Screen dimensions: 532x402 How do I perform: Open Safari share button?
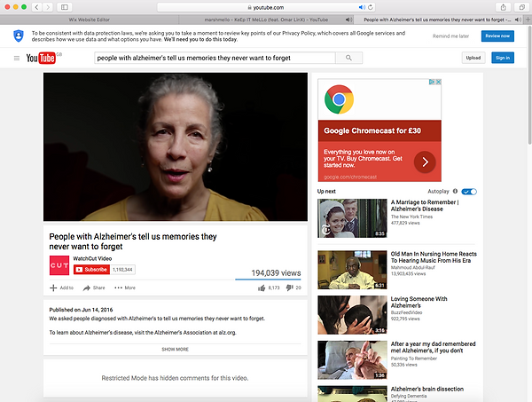click(503, 7)
